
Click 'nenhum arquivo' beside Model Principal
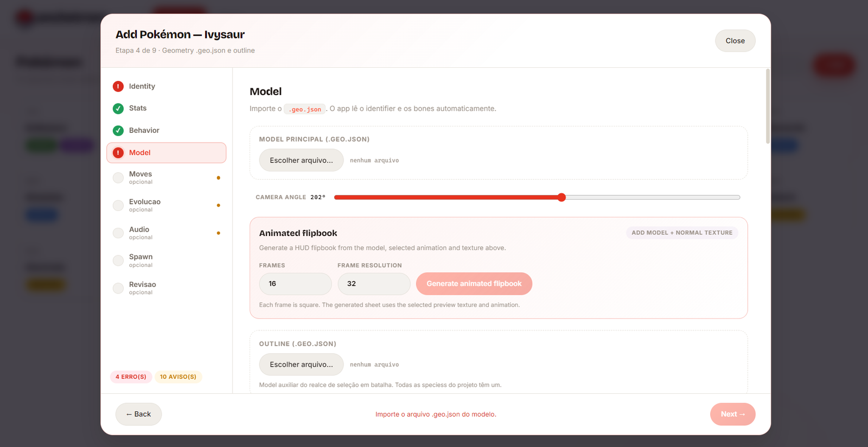click(x=374, y=161)
